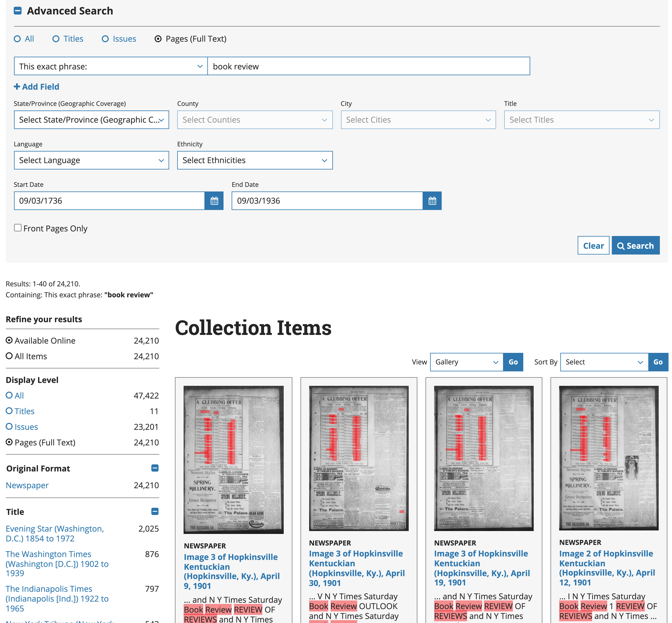Collapse the Original Format facet

pyautogui.click(x=155, y=468)
